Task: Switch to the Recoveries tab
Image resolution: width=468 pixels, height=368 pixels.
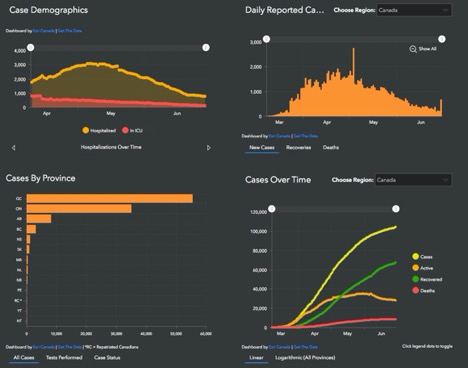Action: pos(298,147)
